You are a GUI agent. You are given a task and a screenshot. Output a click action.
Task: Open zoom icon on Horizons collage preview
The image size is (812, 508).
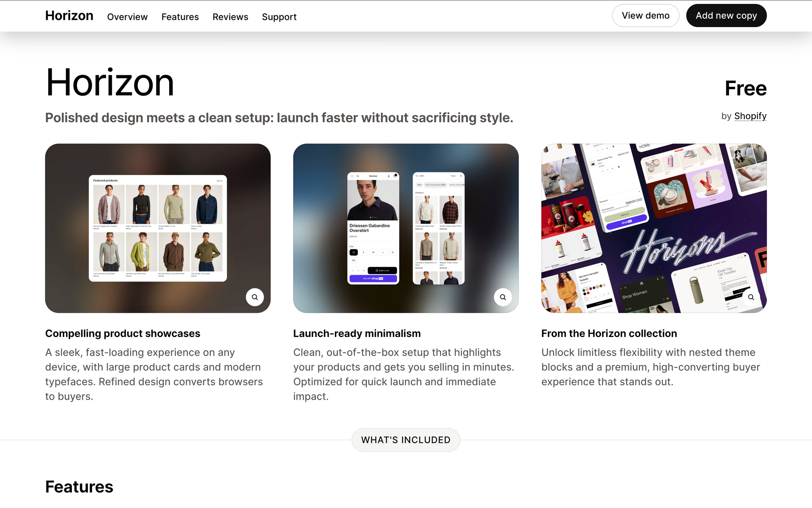click(751, 297)
